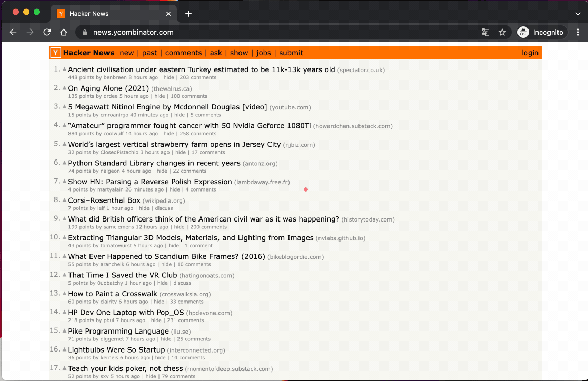Open a new tab with plus button
This screenshot has width=588, height=381.
[x=188, y=14]
